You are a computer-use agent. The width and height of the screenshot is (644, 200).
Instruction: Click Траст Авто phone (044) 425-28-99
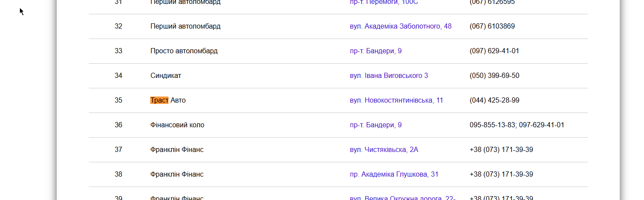tap(494, 100)
